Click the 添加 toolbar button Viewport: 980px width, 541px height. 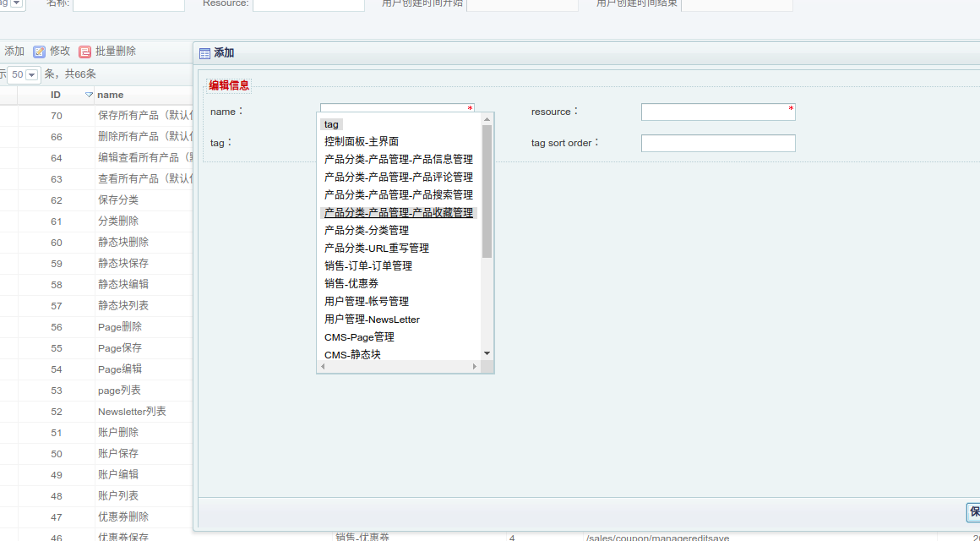click(x=14, y=52)
